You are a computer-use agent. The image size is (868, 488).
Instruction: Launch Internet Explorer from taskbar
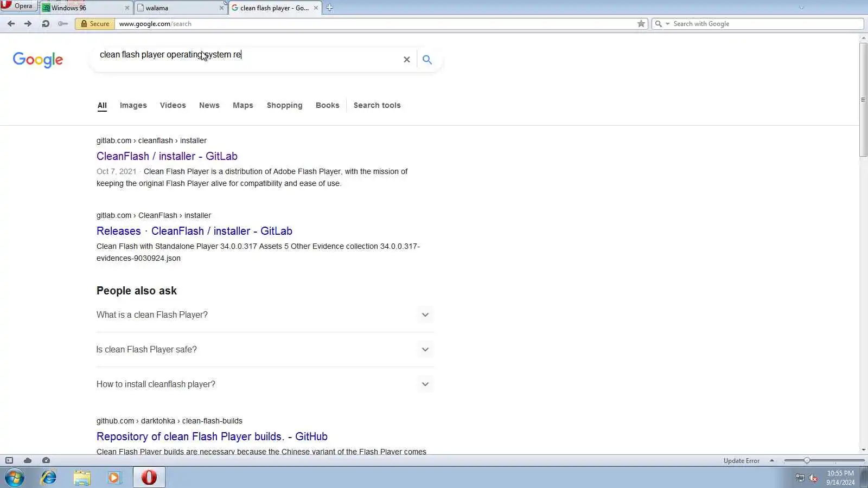click(49, 477)
